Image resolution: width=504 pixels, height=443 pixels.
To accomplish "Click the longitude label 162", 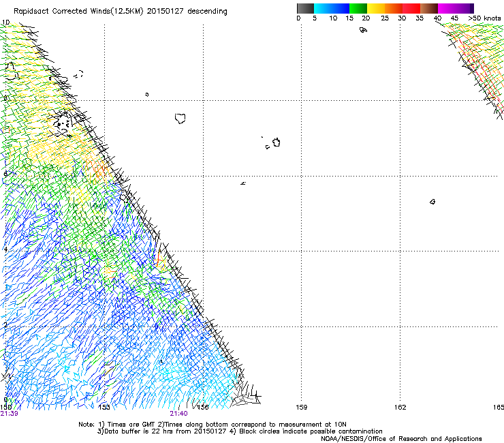I will coord(400,408).
